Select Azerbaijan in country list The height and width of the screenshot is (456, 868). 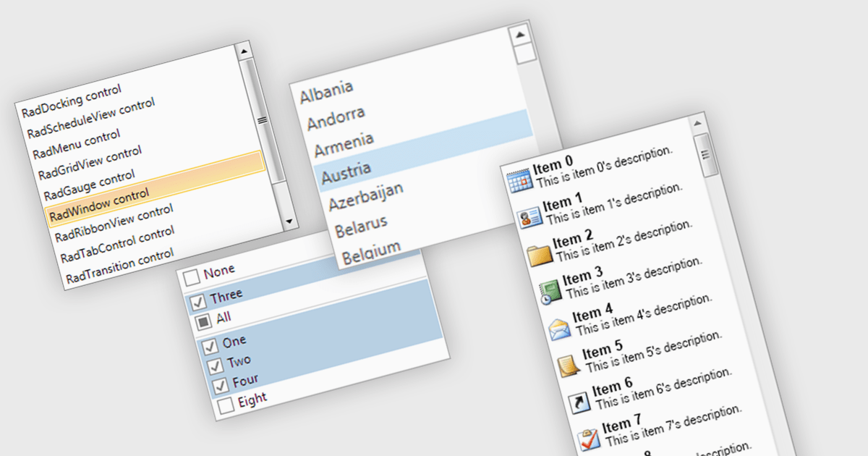366,197
